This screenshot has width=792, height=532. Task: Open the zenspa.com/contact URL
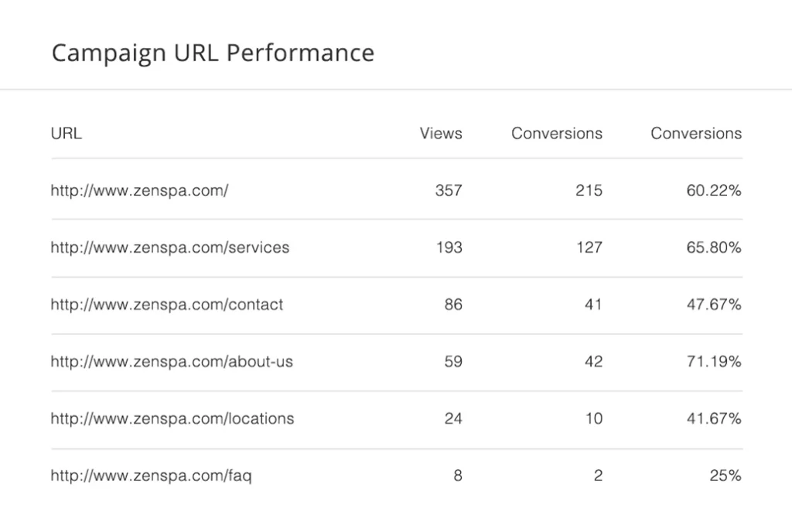click(167, 305)
